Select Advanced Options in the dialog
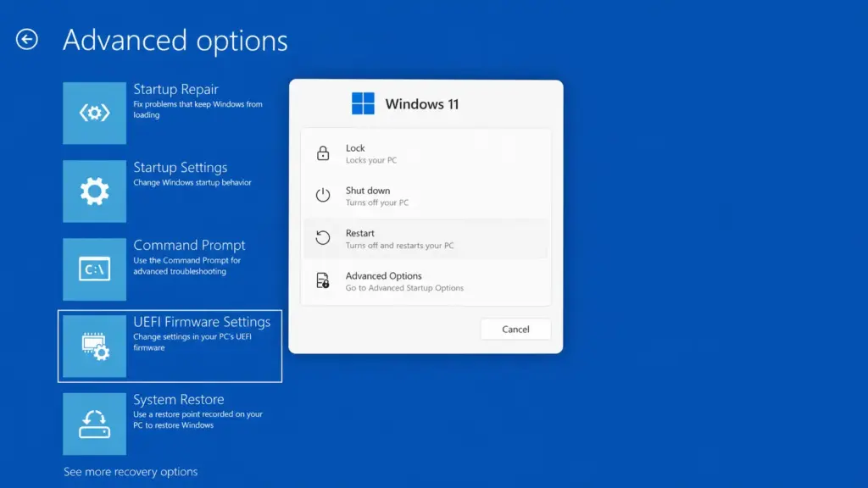868x488 pixels. tap(426, 281)
